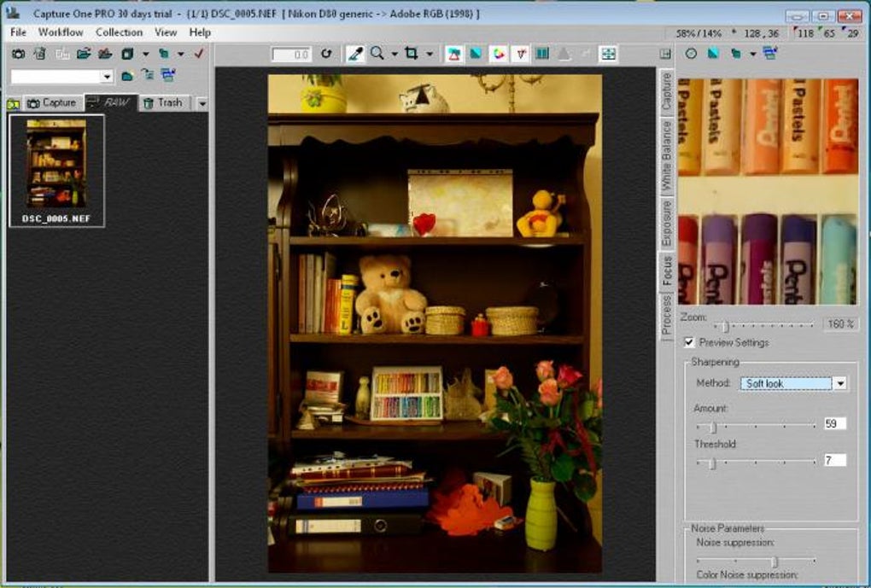Open the sharpening Method dropdown
The height and width of the screenshot is (588, 871).
coord(840,383)
